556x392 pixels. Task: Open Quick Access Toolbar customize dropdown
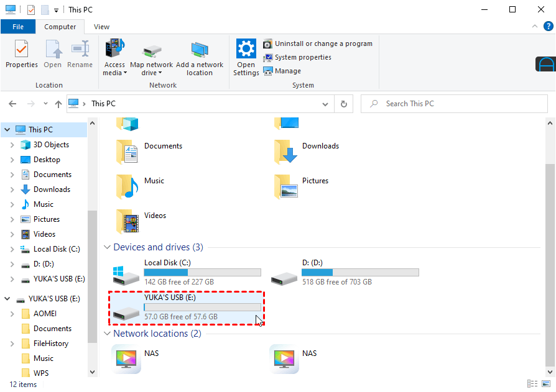56,11
